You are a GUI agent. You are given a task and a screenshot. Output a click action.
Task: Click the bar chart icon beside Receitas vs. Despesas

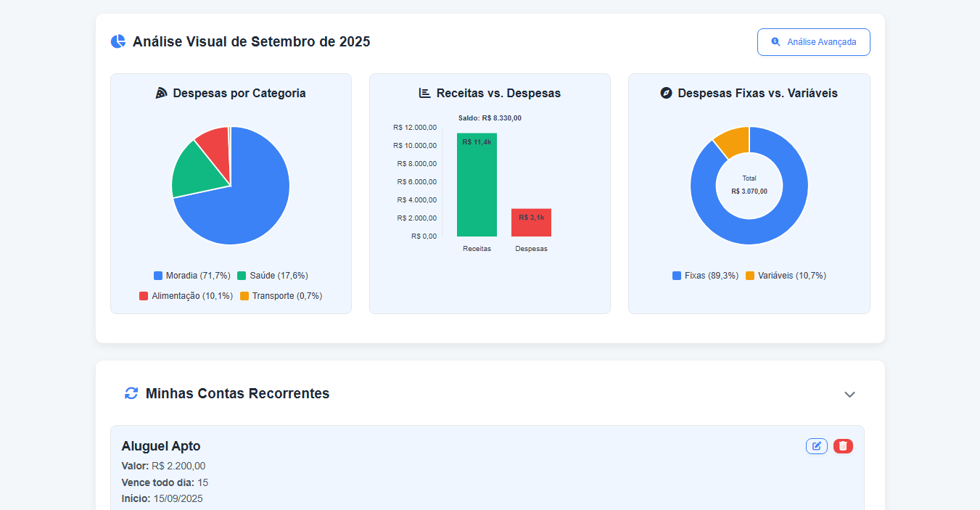point(425,94)
